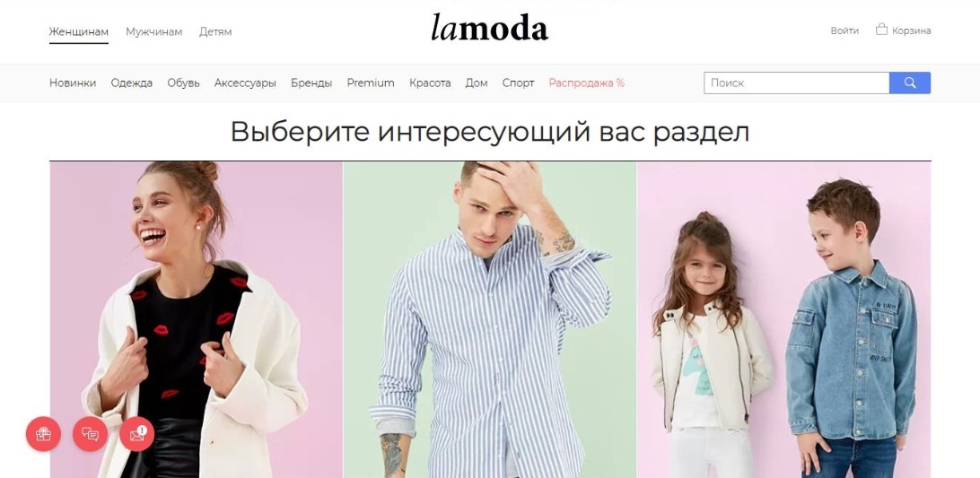Viewport: 980px width, 478px height.
Task: Switch to the Детям tab
Action: [215, 32]
